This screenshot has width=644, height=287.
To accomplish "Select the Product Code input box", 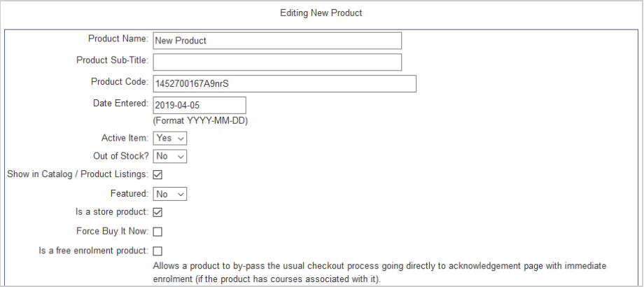I will (x=285, y=84).
